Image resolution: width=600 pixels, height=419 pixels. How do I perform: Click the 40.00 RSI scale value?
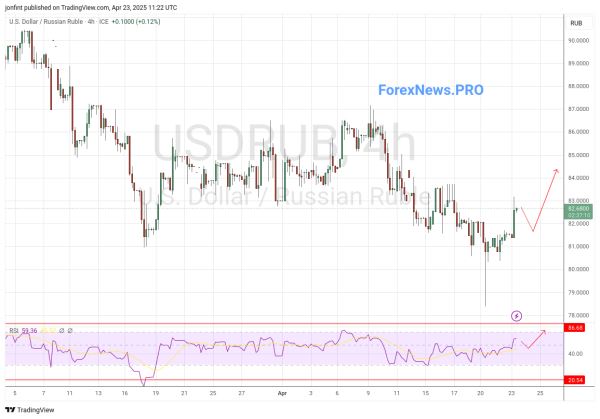coord(575,354)
